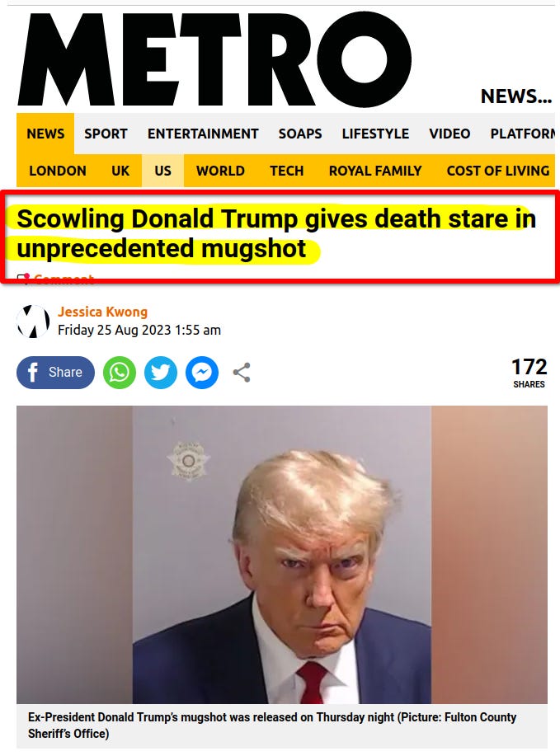Share article on Twitter
This screenshot has width=560, height=756.
click(x=161, y=372)
